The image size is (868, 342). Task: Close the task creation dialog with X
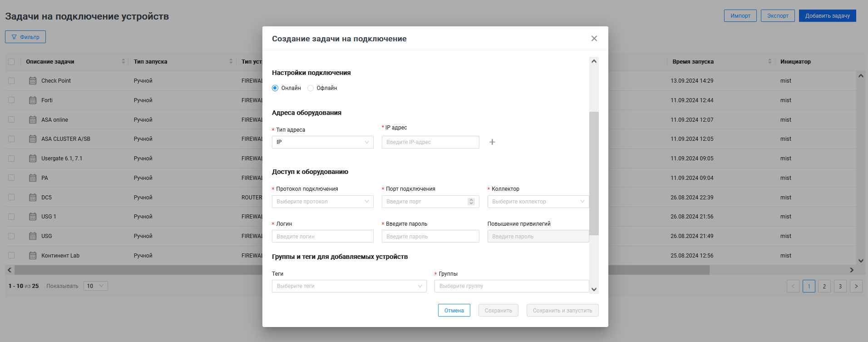point(594,39)
